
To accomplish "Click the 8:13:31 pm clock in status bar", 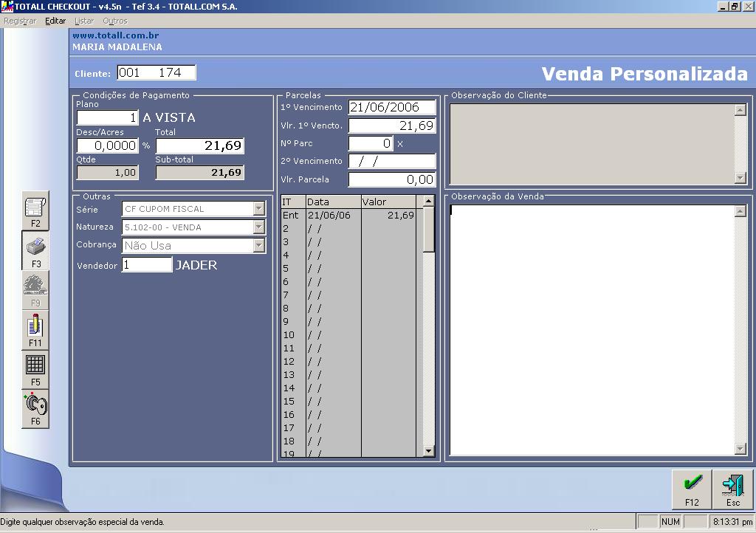I will click(x=732, y=521).
